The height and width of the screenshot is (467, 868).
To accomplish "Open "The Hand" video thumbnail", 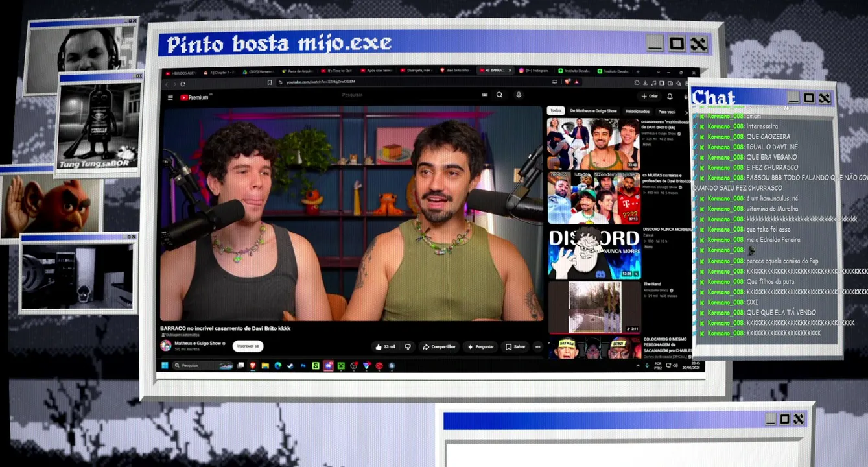I will tap(594, 307).
